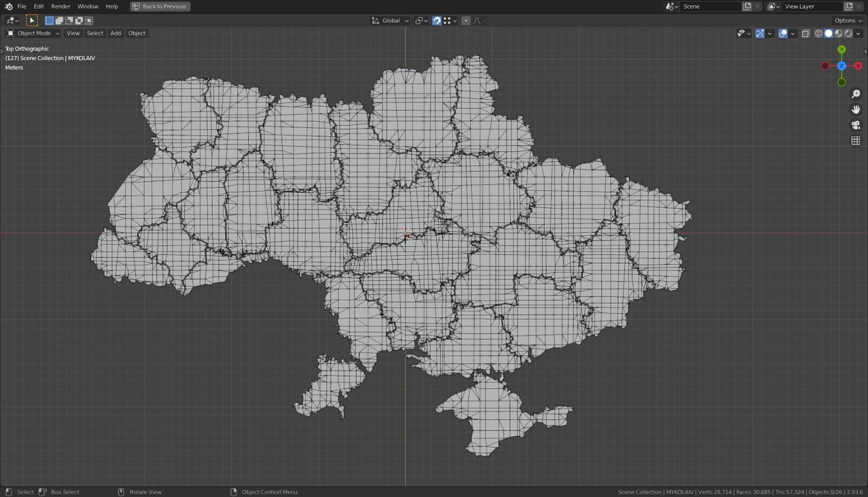
Task: Open the snapping options dropdown
Action: (450, 20)
